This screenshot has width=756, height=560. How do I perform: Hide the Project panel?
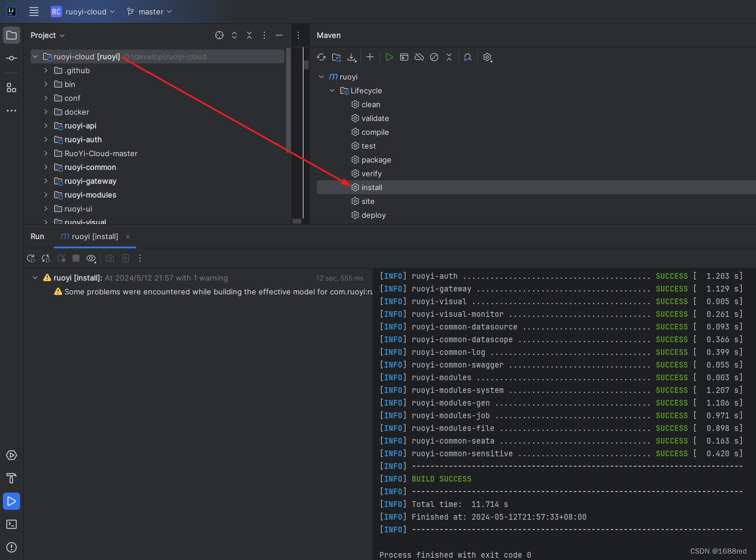(x=279, y=35)
